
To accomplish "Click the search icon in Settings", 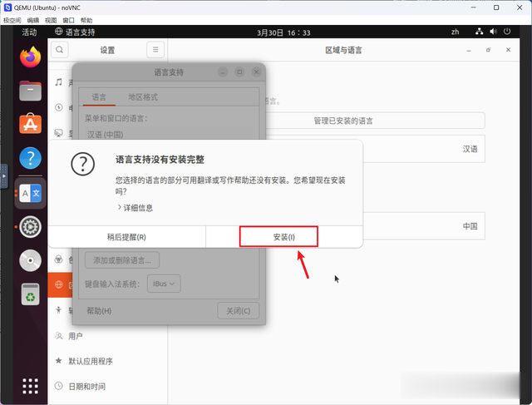I will click(59, 50).
